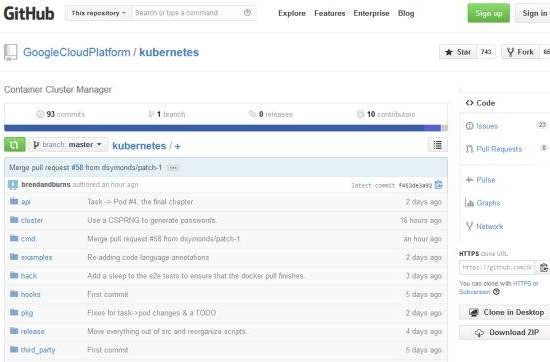This screenshot has height=362, width=550.
Task: Click the repository book icon beside GoogleCloudPlatform
Action: click(x=11, y=53)
